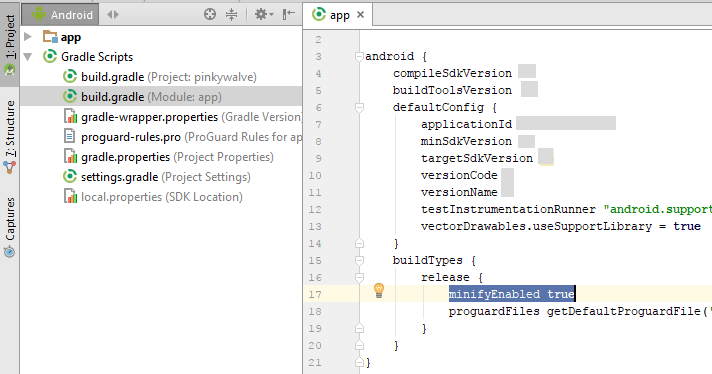Expand the app module folder arrow
712x374 pixels.
click(28, 37)
